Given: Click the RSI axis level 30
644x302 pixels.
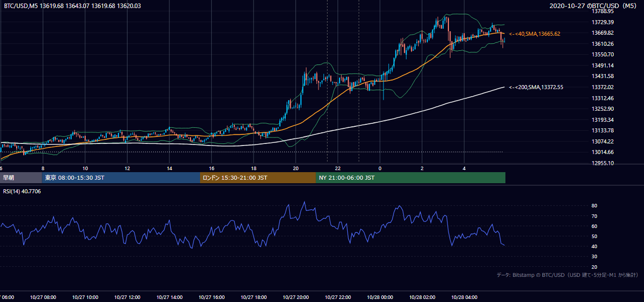Looking at the screenshot, I should [595, 257].
